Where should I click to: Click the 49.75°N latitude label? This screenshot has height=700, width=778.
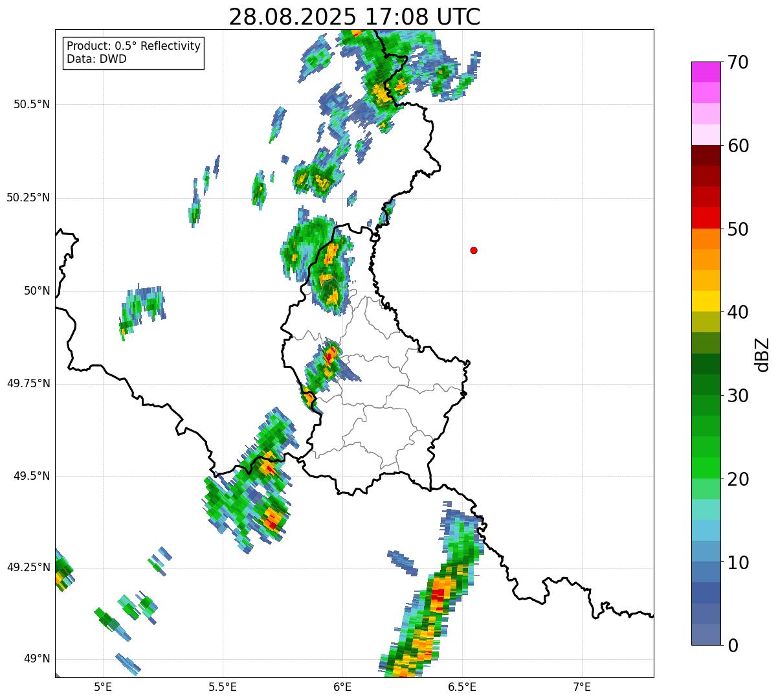28,383
